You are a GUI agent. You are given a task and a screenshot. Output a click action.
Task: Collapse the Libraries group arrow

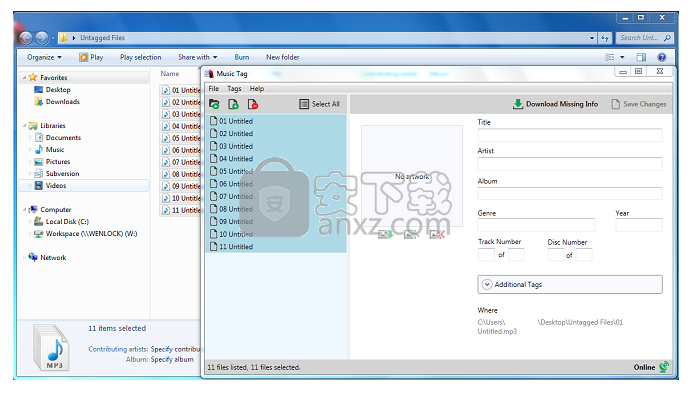point(24,126)
